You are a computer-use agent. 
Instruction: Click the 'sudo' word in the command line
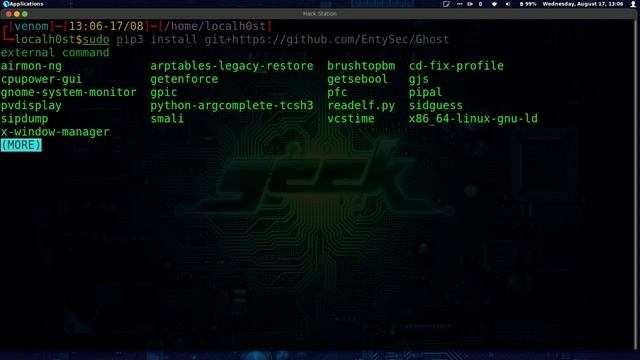[x=96, y=40]
